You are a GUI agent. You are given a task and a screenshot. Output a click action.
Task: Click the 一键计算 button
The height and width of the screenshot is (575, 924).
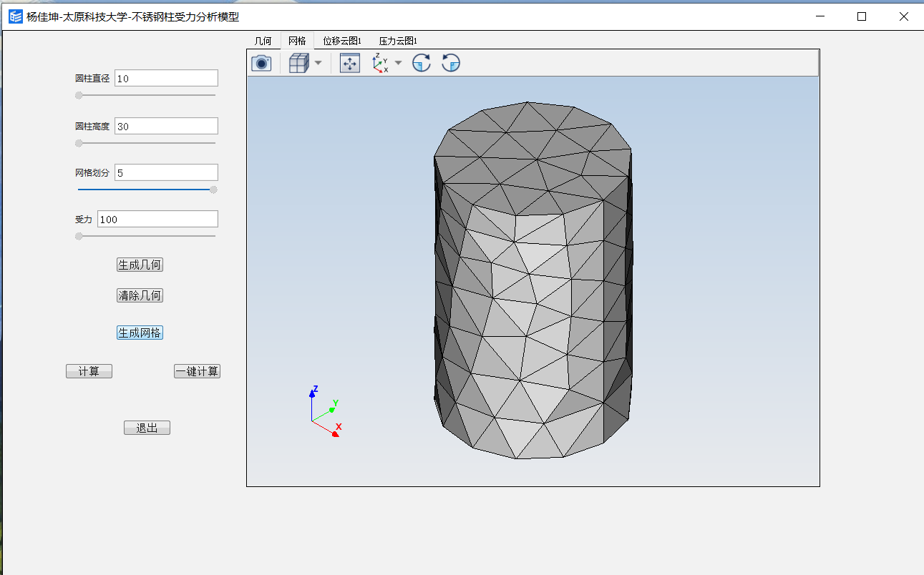(197, 371)
